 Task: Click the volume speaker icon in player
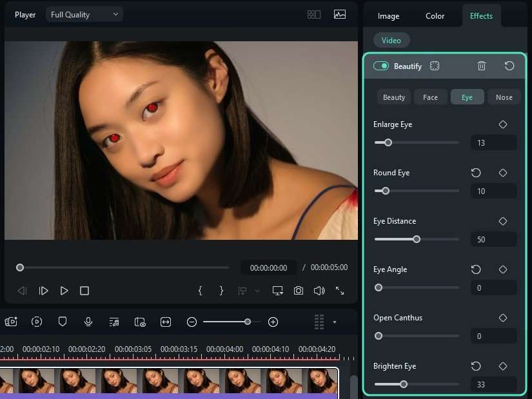click(x=319, y=291)
